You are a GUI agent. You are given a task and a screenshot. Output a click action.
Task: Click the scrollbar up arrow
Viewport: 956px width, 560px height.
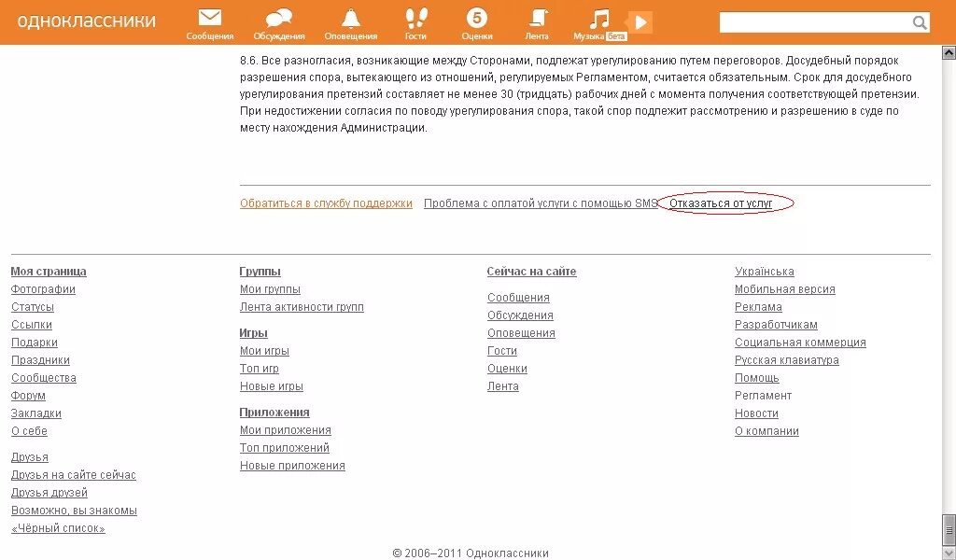(x=949, y=53)
